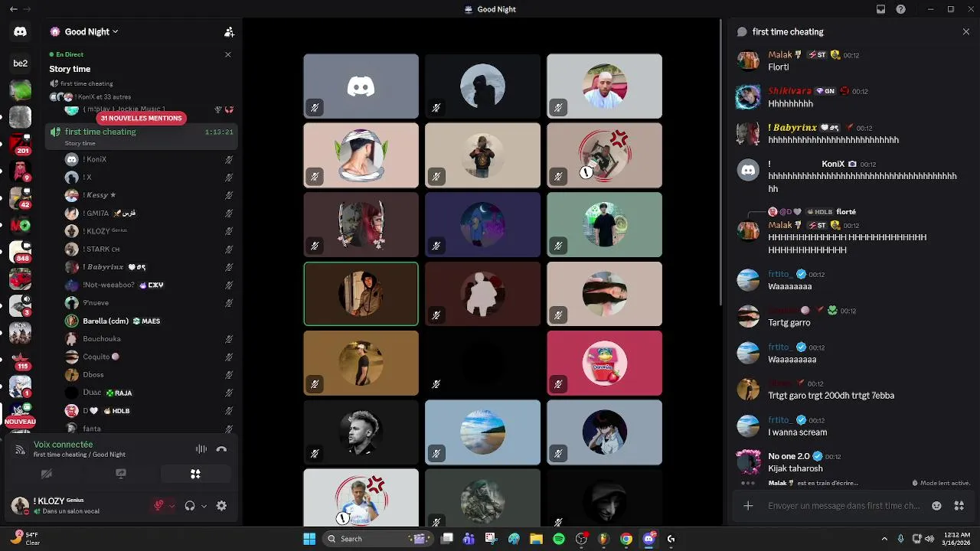Click member Coquito in the voice list

(150, 357)
